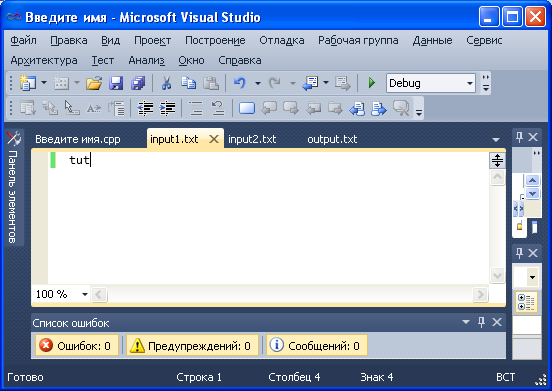Close the input1.txt tab
Image resolution: width=552 pixels, height=391 pixels.
pos(214,139)
